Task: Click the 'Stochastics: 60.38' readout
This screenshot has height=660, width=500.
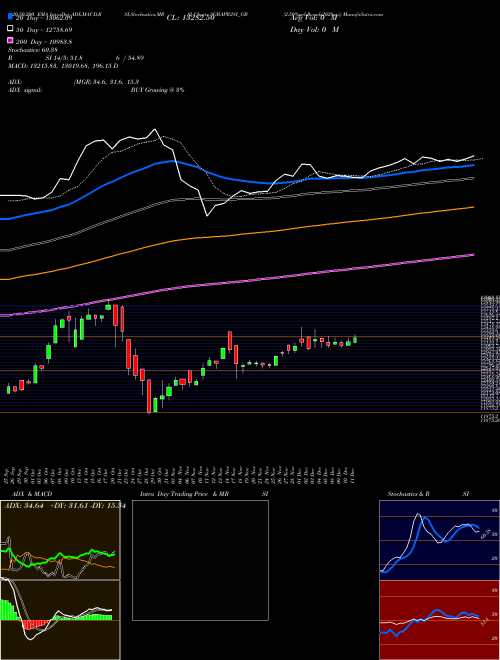Action: (x=33, y=50)
